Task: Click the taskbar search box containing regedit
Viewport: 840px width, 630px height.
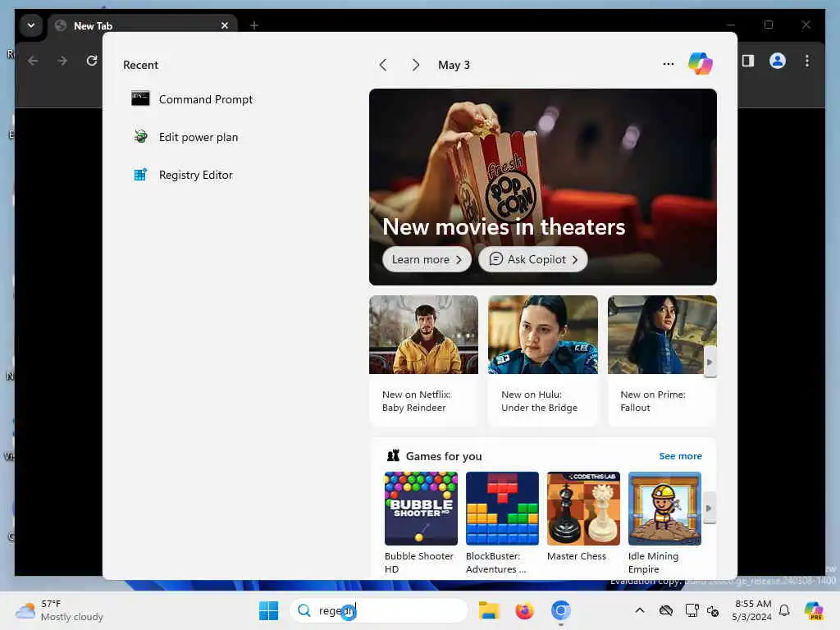Action: (x=379, y=610)
